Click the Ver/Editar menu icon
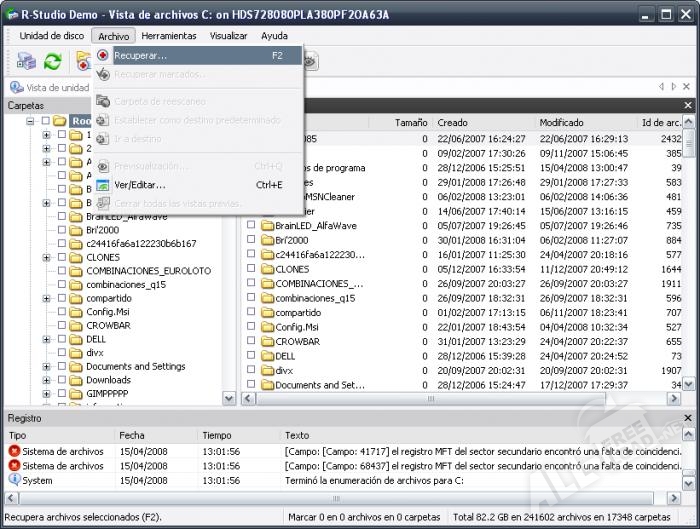This screenshot has width=700, height=529. pyautogui.click(x=103, y=185)
